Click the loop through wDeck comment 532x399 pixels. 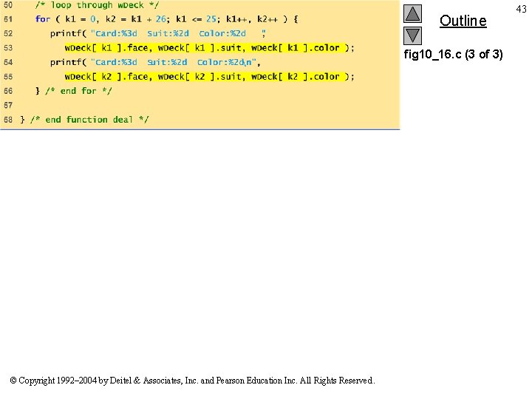97,5
